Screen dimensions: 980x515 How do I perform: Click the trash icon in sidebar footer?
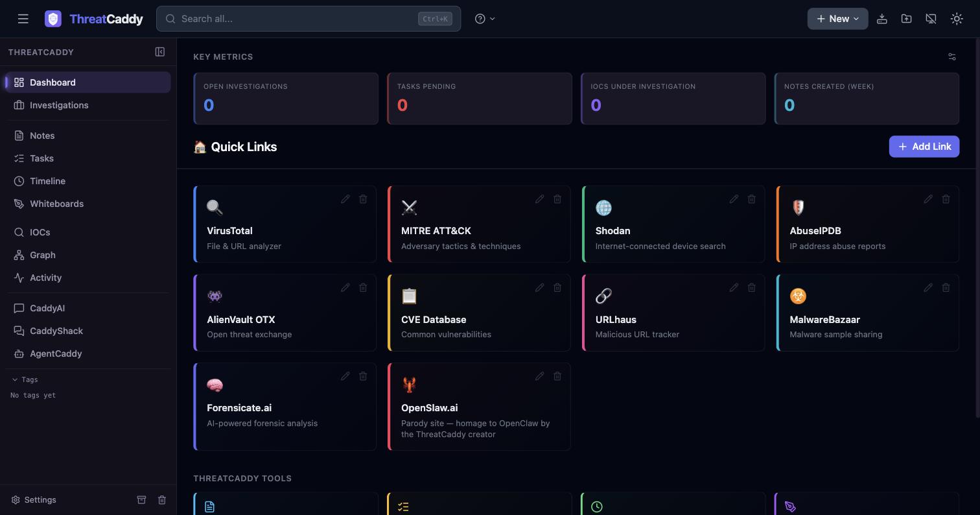[162, 499]
